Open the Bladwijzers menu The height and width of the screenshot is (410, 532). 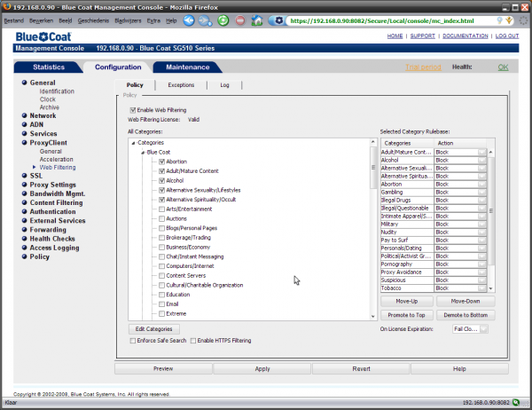[x=128, y=20]
